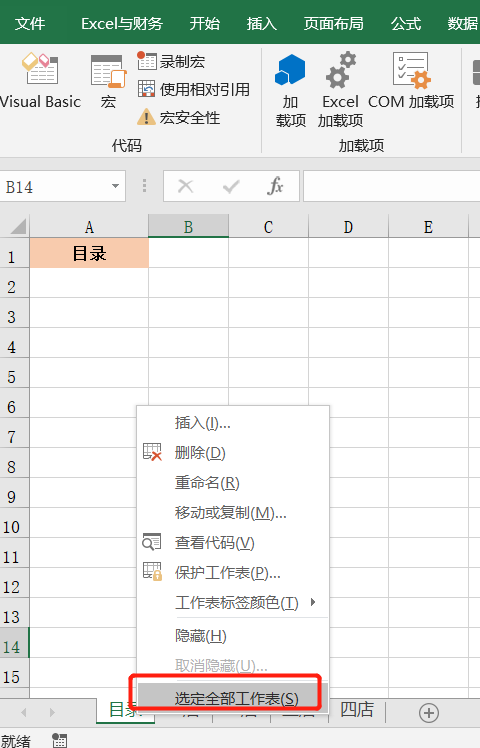Click inside the formula bar input

coord(391,186)
